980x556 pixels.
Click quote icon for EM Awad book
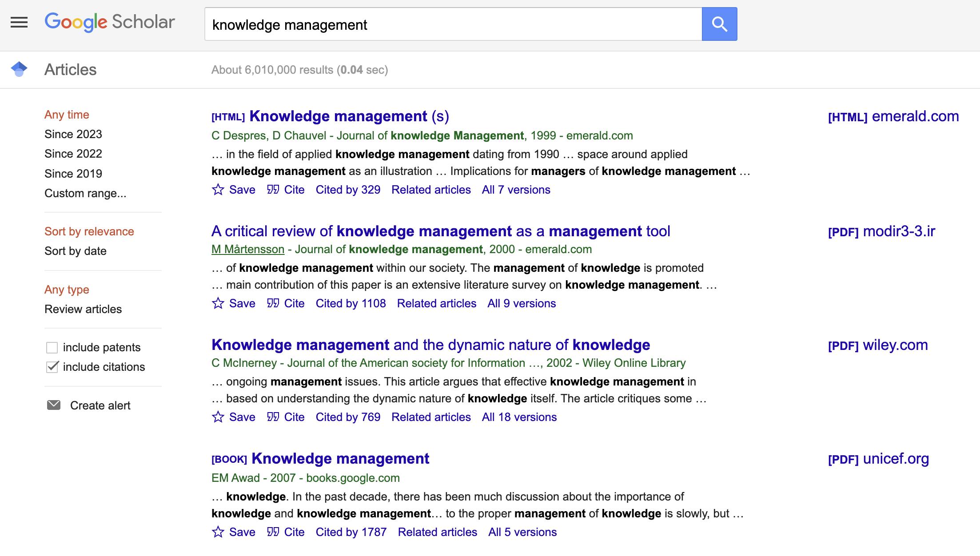click(x=273, y=532)
